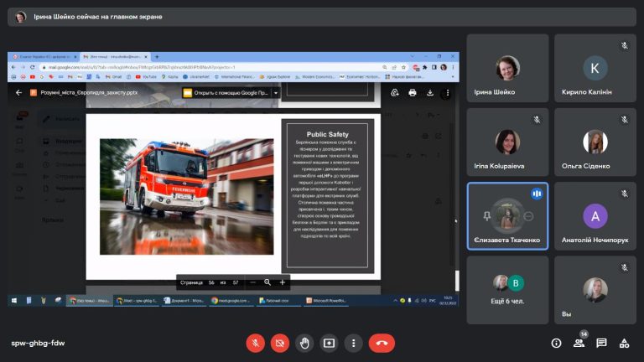Show the participants list
The image size is (644, 362).
579,344
